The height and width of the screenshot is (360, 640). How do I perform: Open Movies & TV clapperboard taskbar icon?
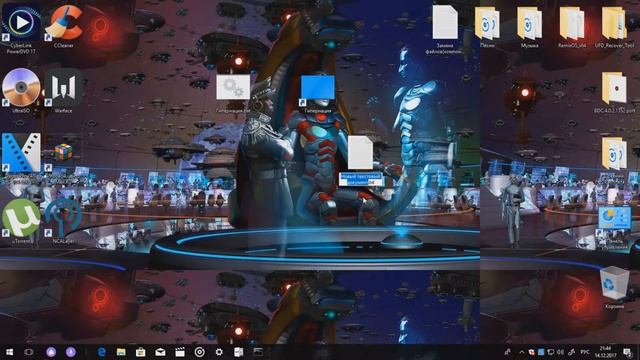click(180, 352)
